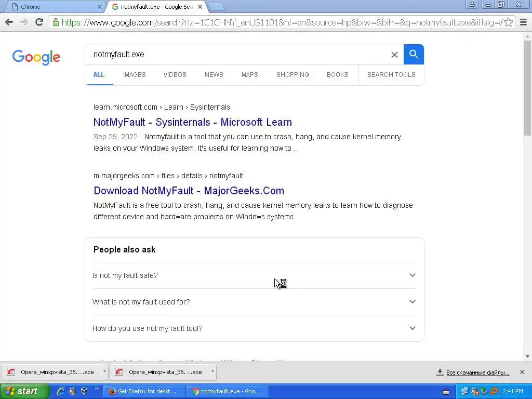Open a new tab with the new-tab button

[x=217, y=7]
